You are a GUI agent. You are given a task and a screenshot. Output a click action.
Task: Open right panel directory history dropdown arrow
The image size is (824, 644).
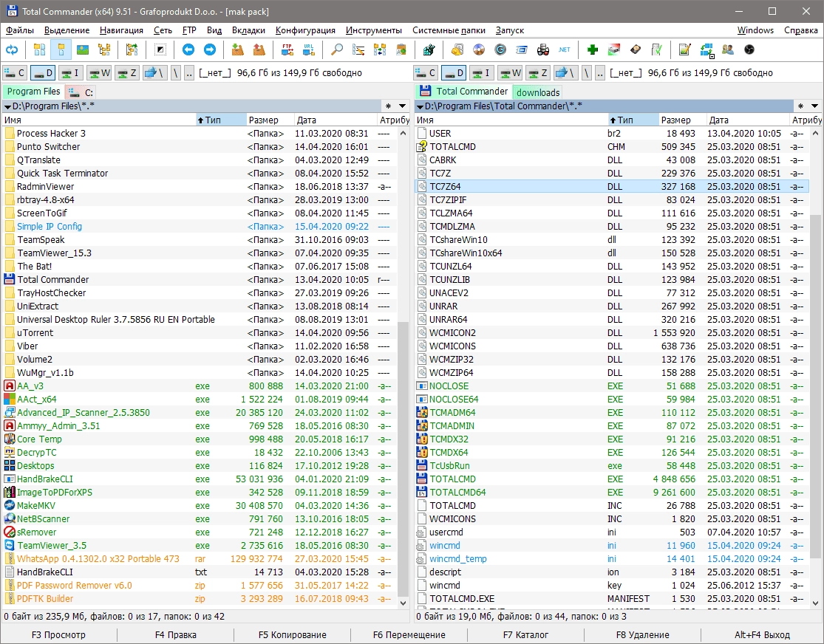(x=814, y=106)
